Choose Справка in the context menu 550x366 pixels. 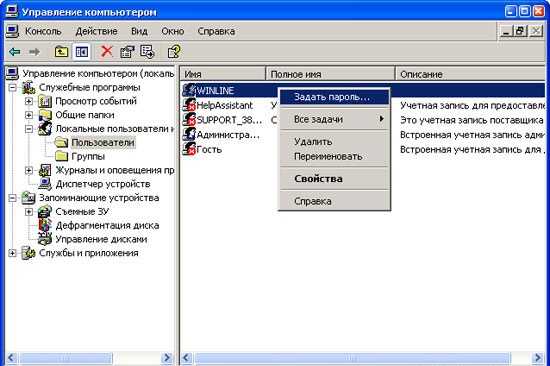[334, 201]
